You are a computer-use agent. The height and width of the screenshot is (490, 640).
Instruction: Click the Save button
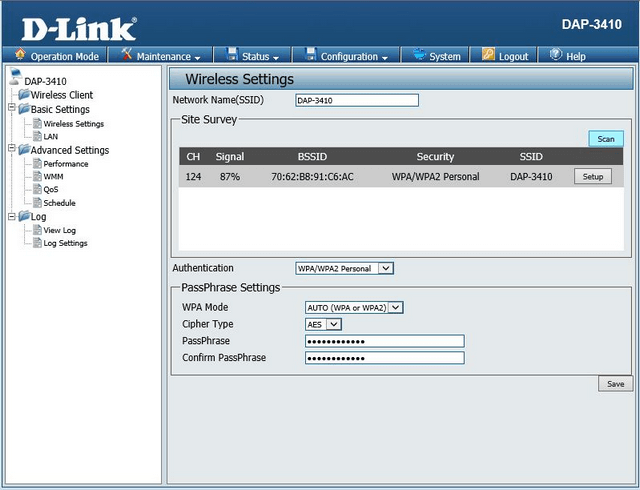615,384
